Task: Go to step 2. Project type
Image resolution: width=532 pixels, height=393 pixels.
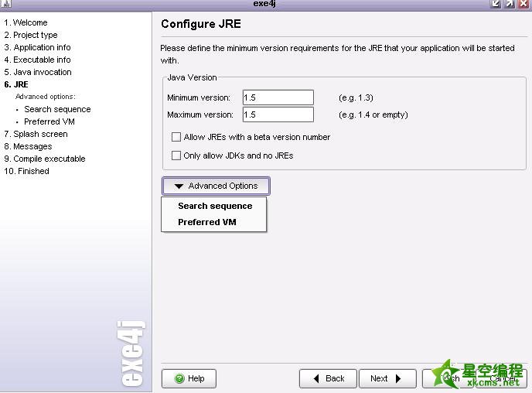Action: click(31, 35)
